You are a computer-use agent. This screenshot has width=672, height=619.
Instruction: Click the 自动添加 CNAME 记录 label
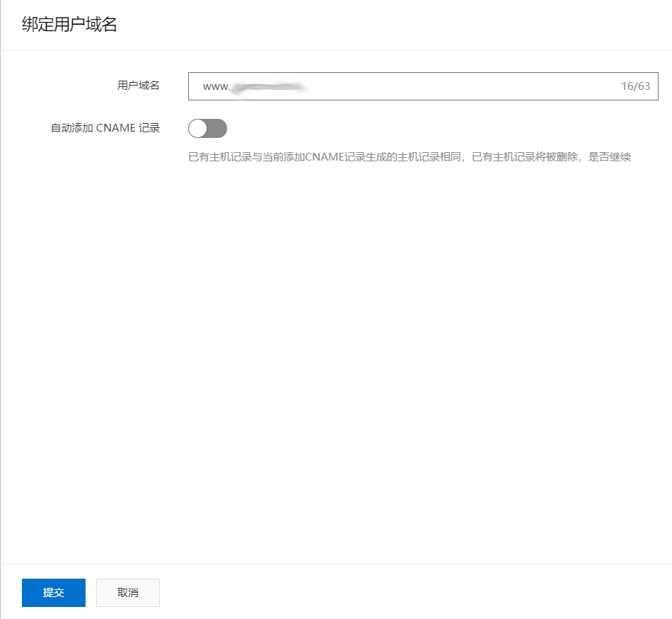pyautogui.click(x=105, y=128)
